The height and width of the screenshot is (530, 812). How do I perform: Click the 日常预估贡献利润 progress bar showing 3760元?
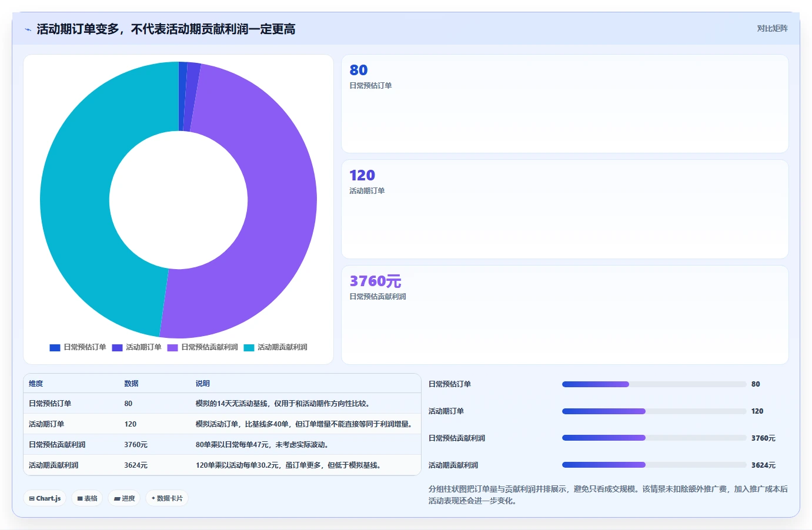click(x=654, y=438)
